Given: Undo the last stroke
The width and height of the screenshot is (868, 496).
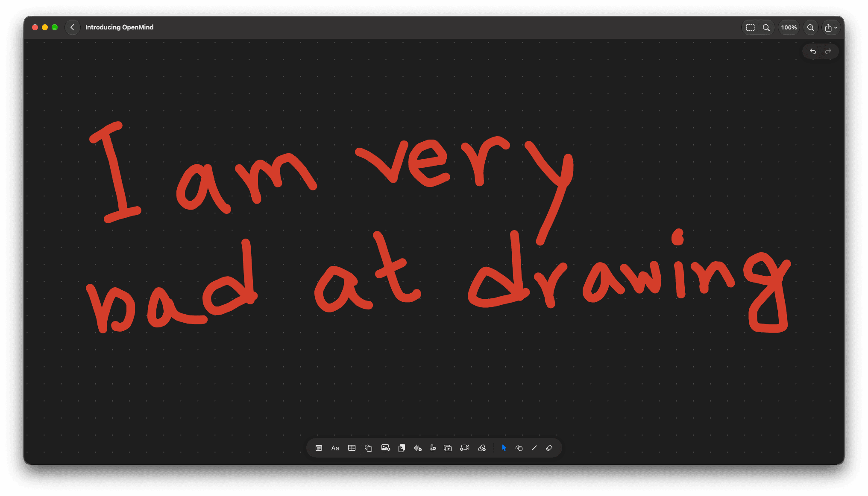Looking at the screenshot, I should point(813,51).
